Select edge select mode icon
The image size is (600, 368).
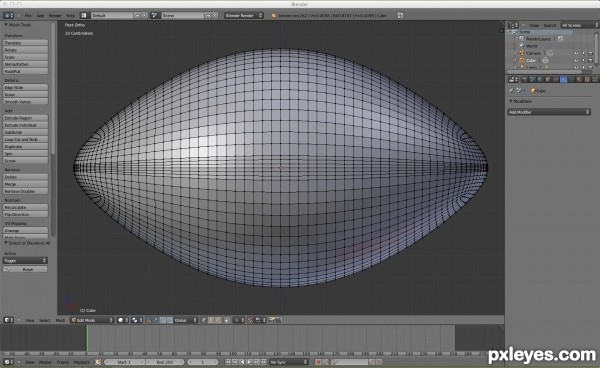pyautogui.click(x=211, y=320)
